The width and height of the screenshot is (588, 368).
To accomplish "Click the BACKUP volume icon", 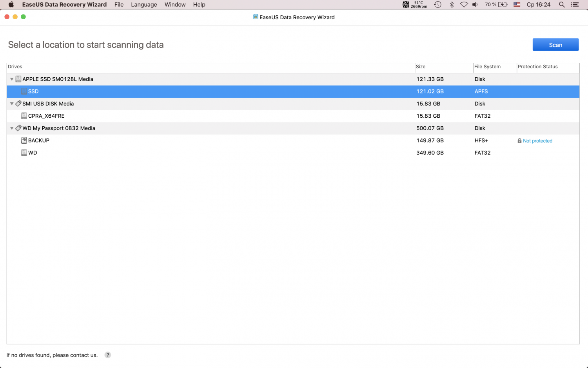I will click(x=24, y=140).
